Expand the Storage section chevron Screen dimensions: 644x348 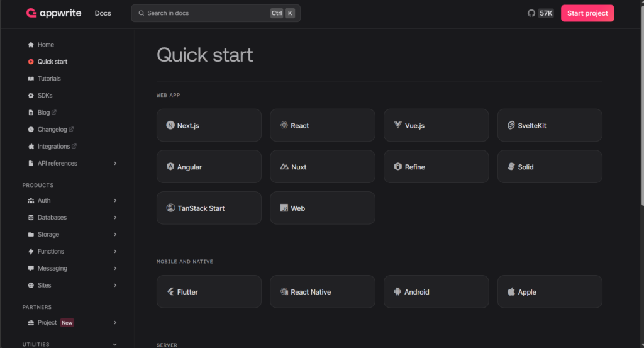(115, 235)
